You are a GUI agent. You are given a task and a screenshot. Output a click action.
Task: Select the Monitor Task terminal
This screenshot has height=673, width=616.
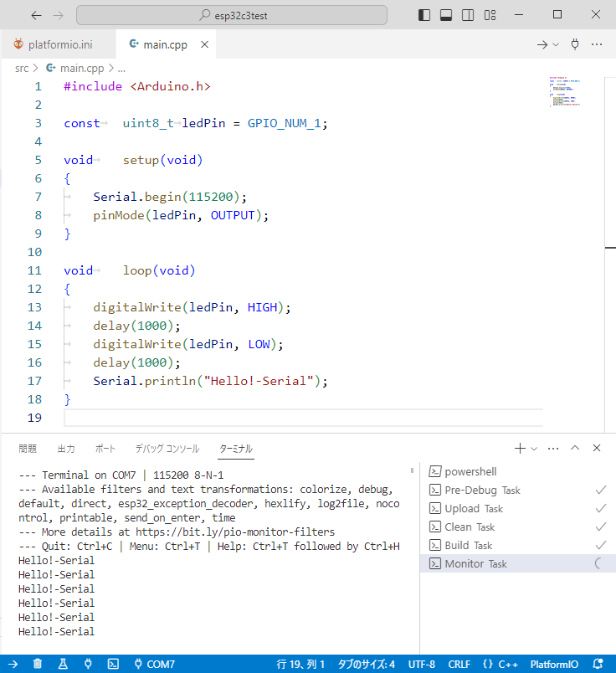point(518,563)
